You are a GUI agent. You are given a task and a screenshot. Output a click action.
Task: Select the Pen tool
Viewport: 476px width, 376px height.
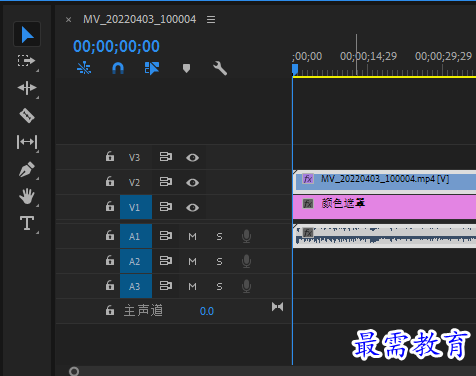pyautogui.click(x=27, y=169)
